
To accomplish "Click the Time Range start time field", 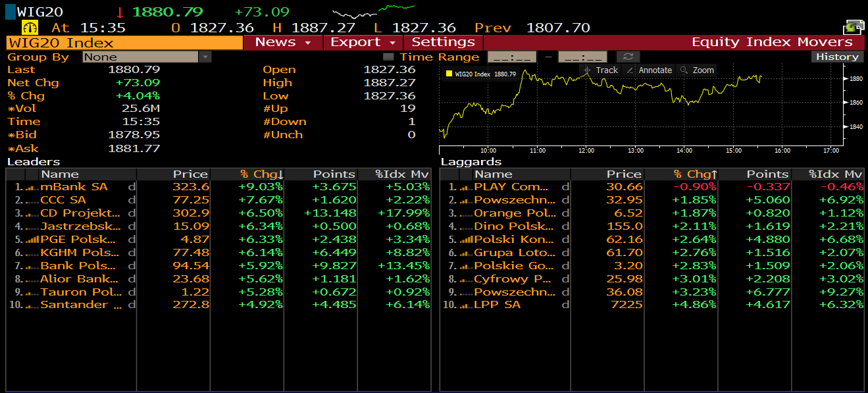I will [x=511, y=57].
